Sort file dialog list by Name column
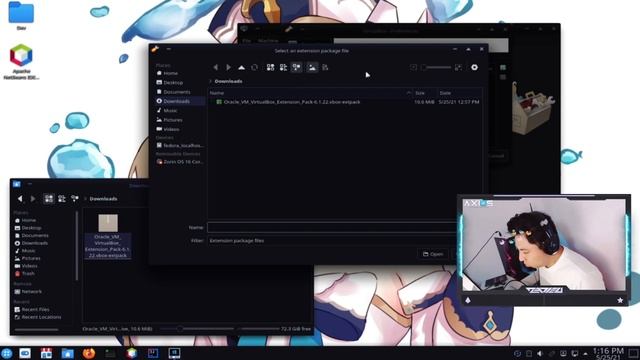 pos(310,93)
